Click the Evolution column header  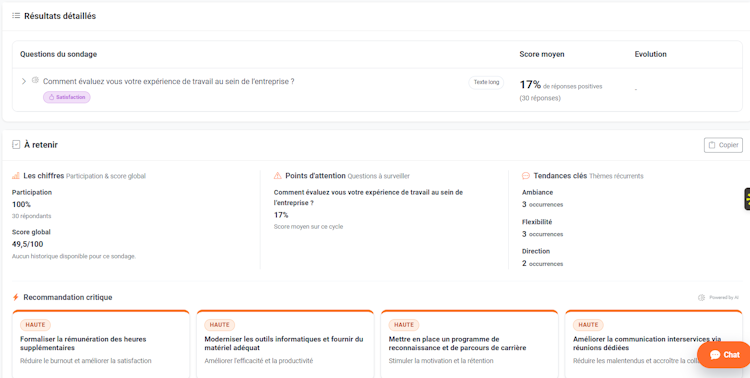[651, 54]
